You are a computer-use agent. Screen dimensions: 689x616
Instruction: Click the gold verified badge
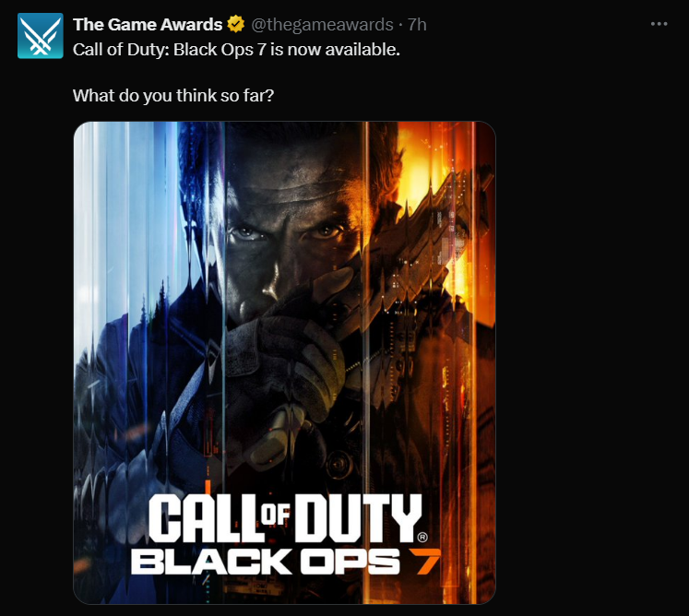tap(236, 24)
